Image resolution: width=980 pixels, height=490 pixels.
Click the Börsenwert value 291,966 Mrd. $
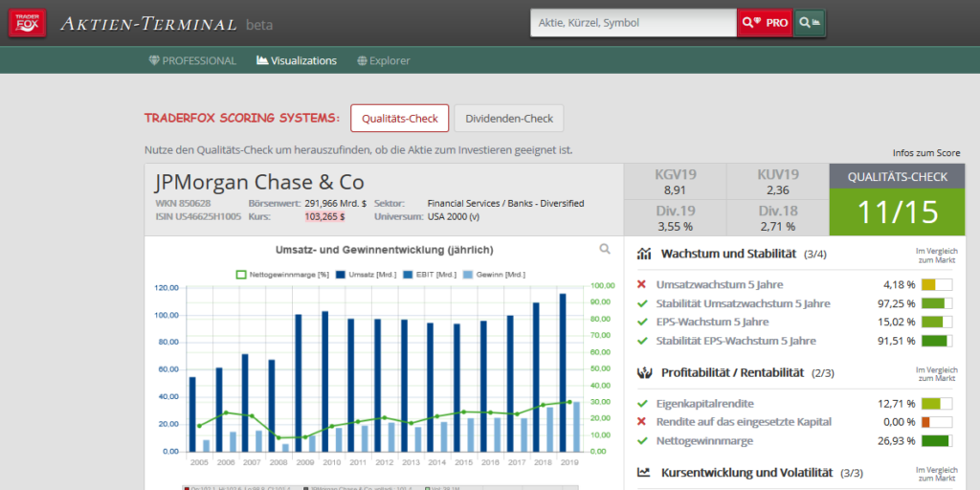point(336,203)
